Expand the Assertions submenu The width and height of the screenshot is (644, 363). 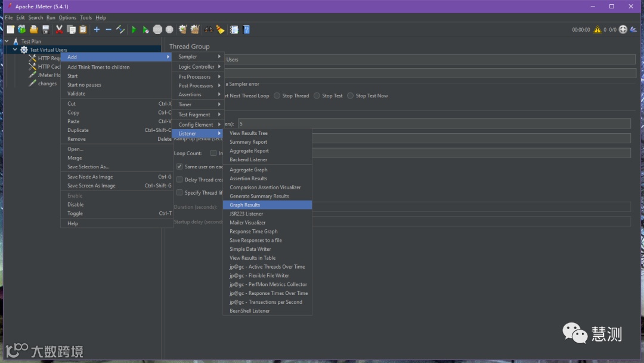click(x=197, y=94)
